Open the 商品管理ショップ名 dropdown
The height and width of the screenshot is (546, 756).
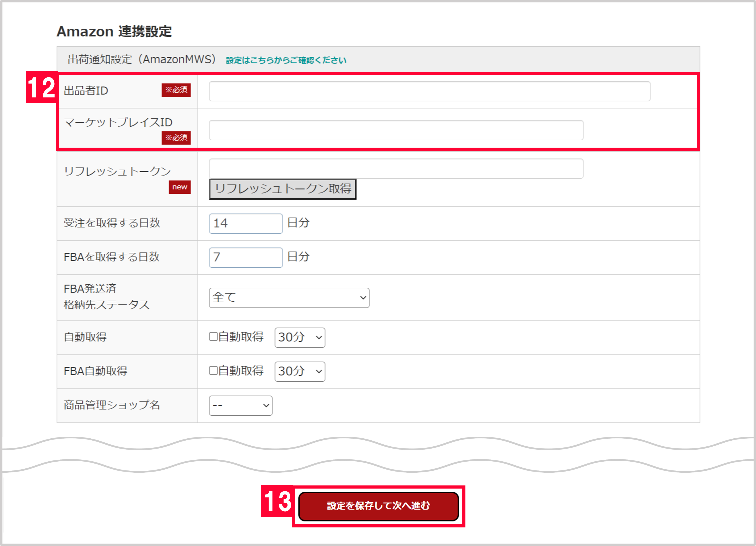click(240, 406)
